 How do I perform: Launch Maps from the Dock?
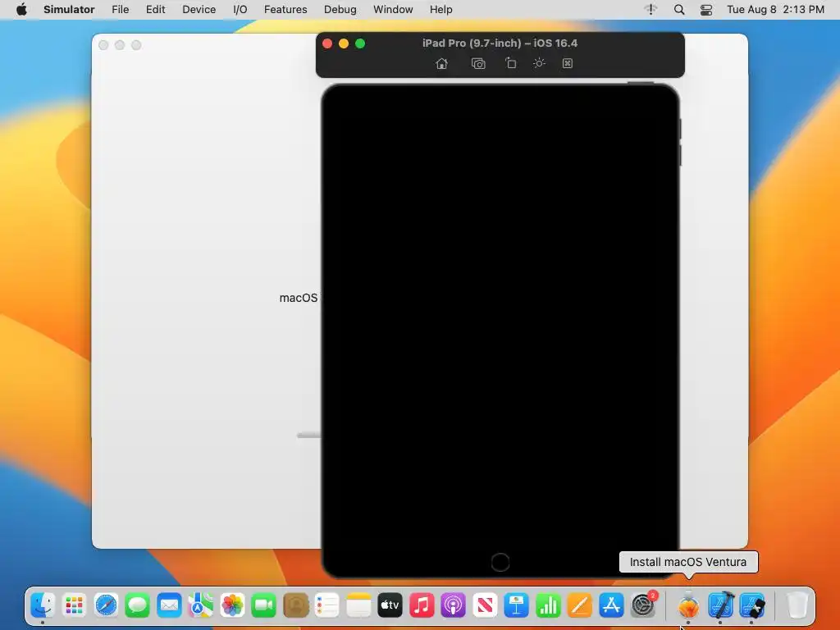click(x=200, y=605)
